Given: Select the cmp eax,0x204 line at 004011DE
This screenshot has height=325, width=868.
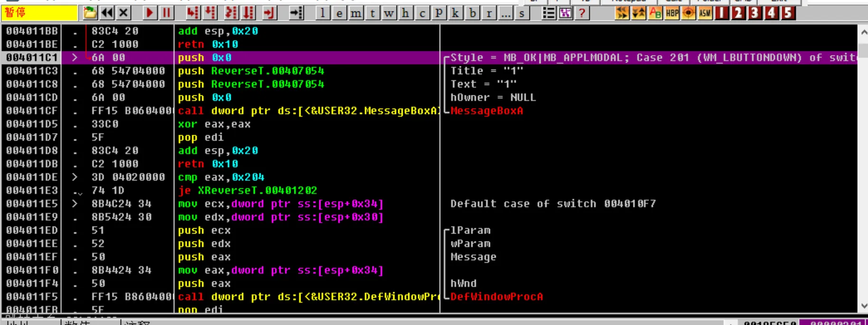Looking at the screenshot, I should coord(221,177).
